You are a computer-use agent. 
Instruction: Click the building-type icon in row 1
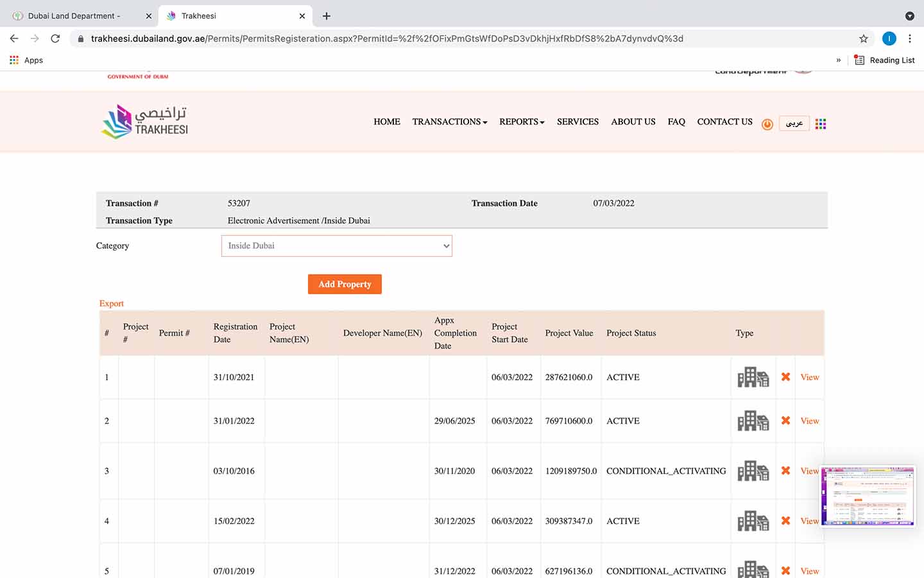pyautogui.click(x=752, y=377)
